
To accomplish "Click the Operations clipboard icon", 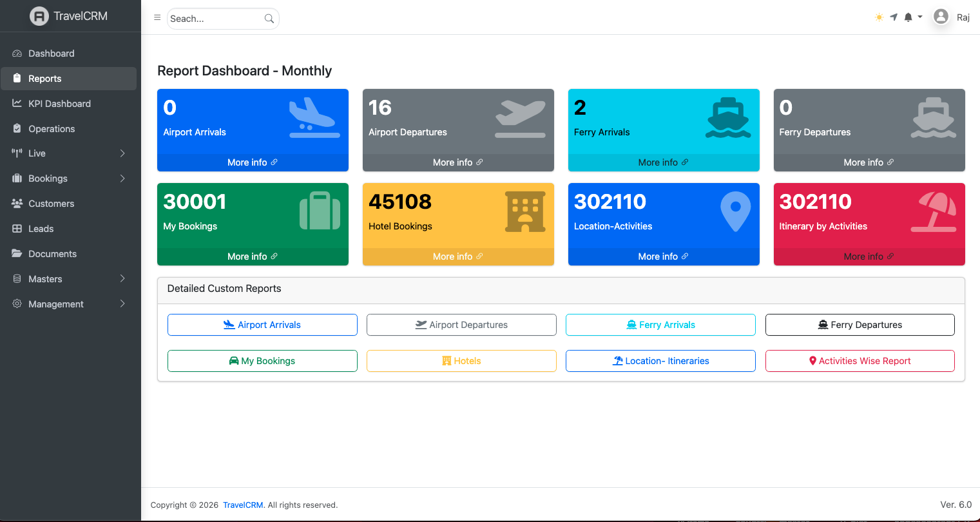I will 17,128.
